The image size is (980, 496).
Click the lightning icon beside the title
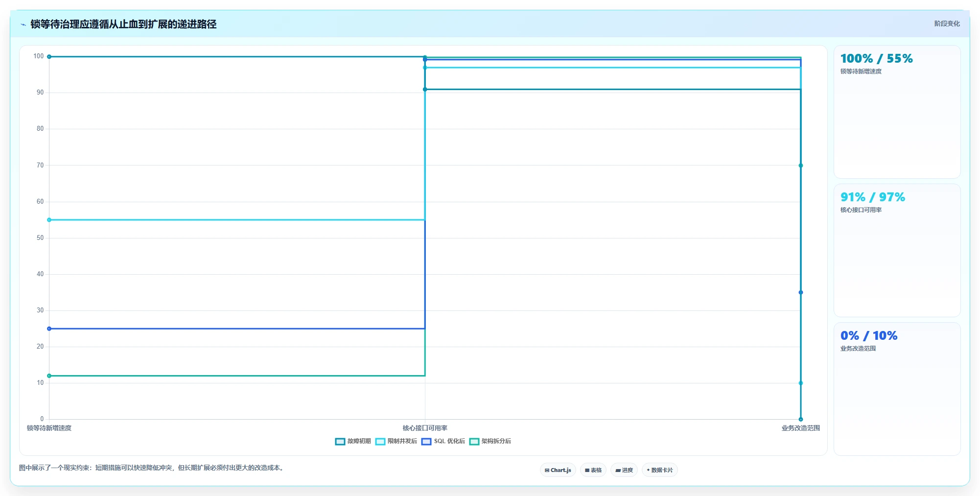(23, 24)
